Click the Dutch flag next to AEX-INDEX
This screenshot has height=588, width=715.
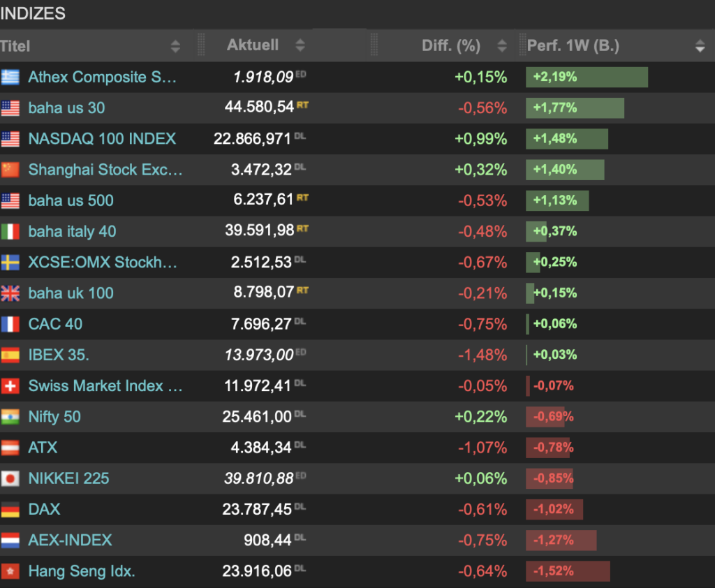point(10,541)
